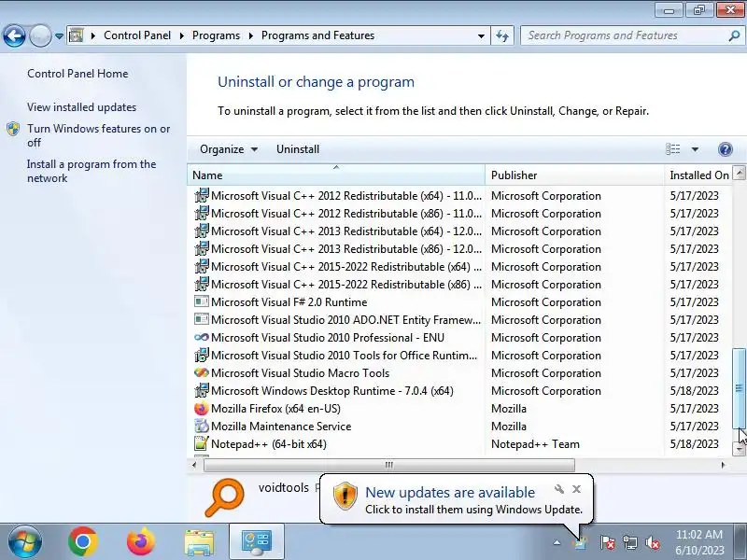
Task: Select Visual Studio 2010 Tools for Office icon
Action: (202, 355)
